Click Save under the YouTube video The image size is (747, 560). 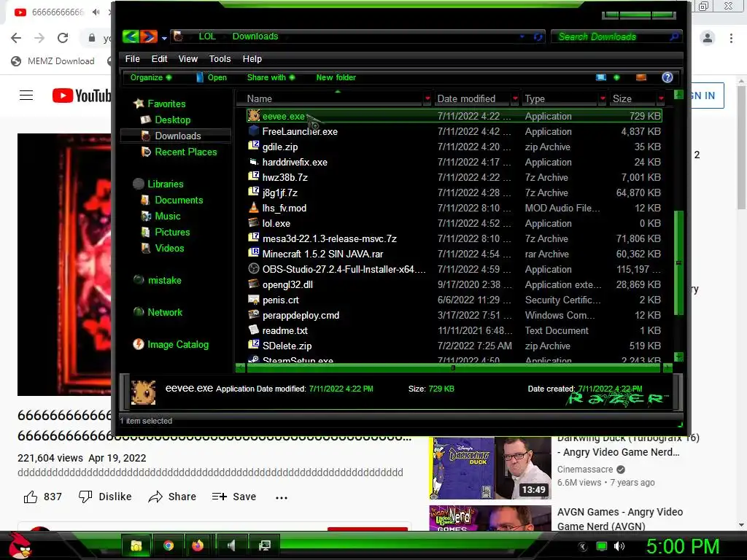(x=234, y=497)
